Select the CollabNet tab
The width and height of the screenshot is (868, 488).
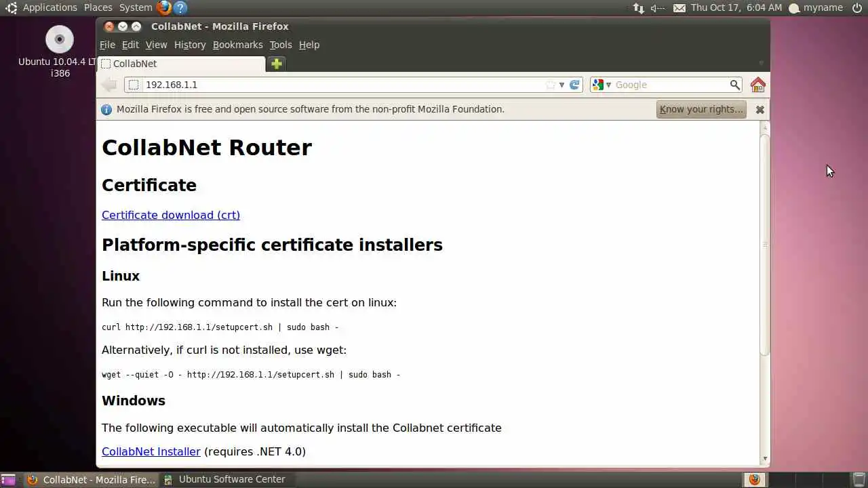tap(181, 64)
